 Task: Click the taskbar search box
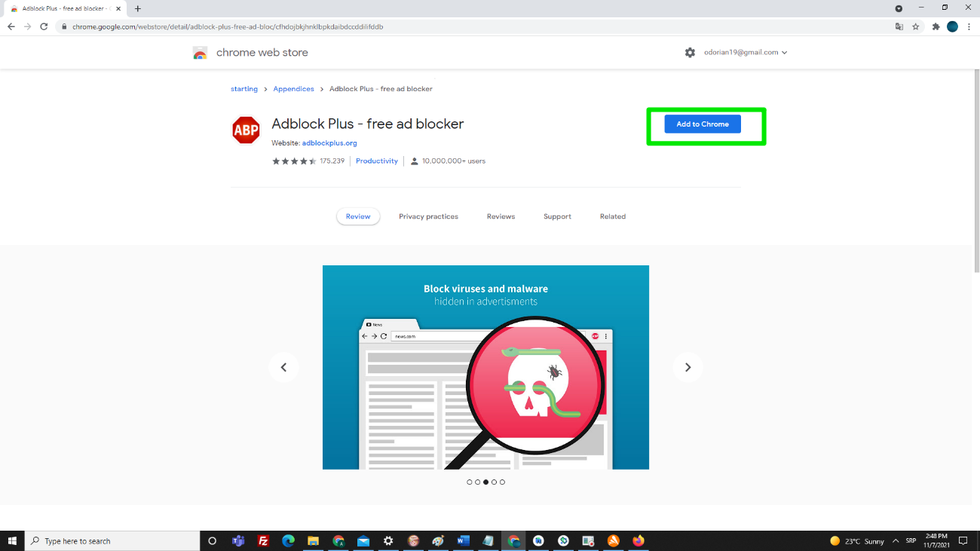[112, 541]
